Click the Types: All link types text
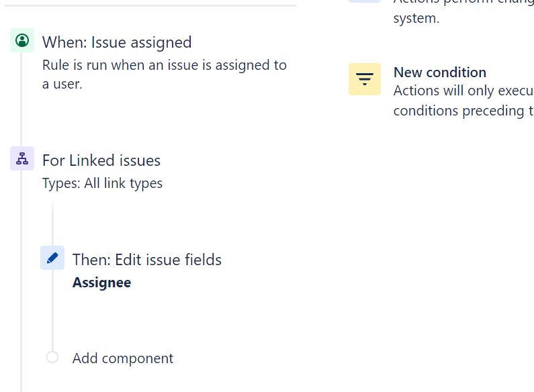This screenshot has height=392, width=534. (102, 183)
